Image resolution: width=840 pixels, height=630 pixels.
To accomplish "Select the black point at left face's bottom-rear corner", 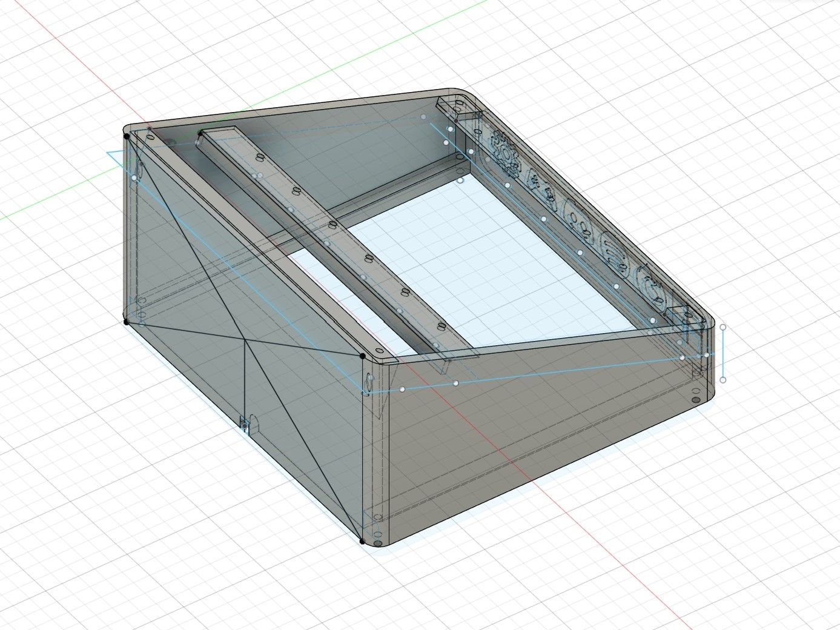I will [x=126, y=322].
